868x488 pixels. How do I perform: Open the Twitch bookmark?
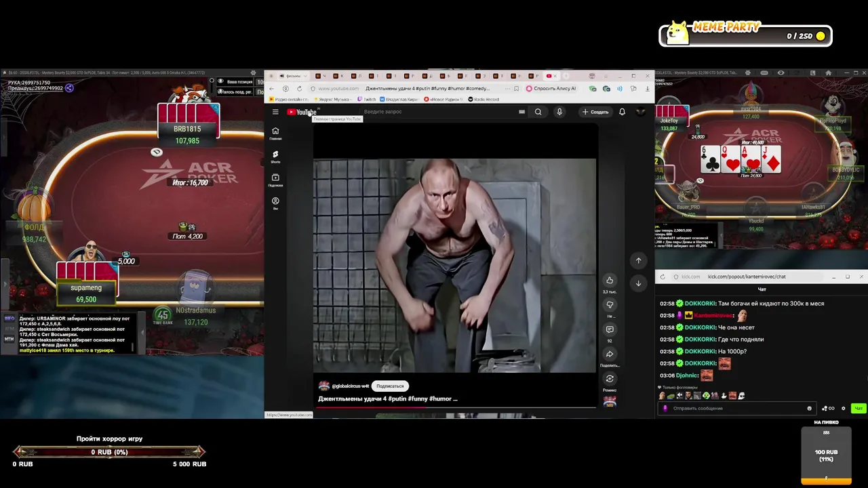(x=367, y=100)
